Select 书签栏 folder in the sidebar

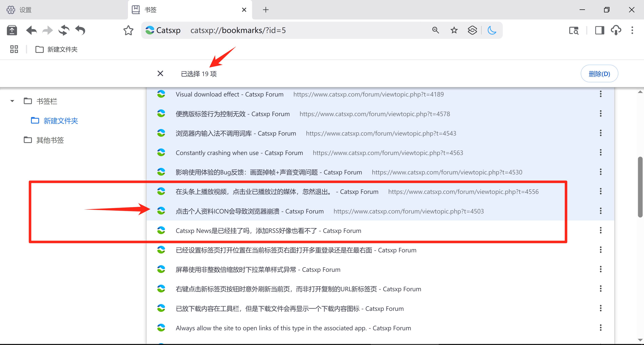click(x=40, y=101)
